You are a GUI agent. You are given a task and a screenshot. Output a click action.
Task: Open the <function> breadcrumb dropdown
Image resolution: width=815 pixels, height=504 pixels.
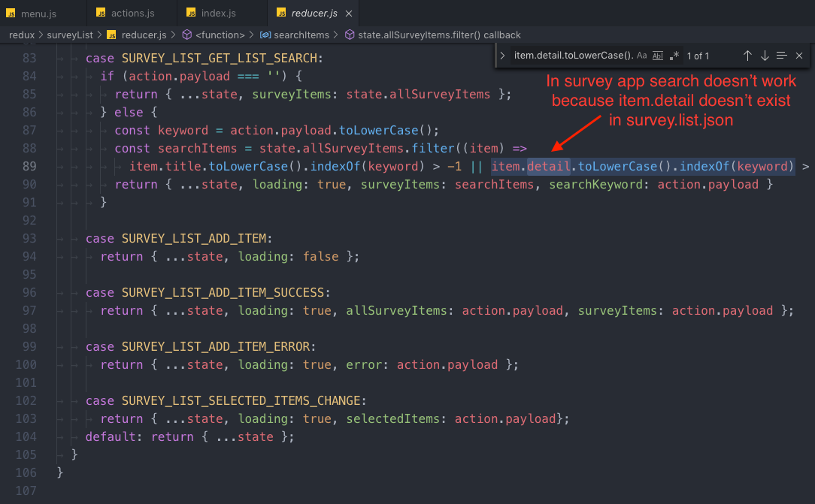coord(220,35)
